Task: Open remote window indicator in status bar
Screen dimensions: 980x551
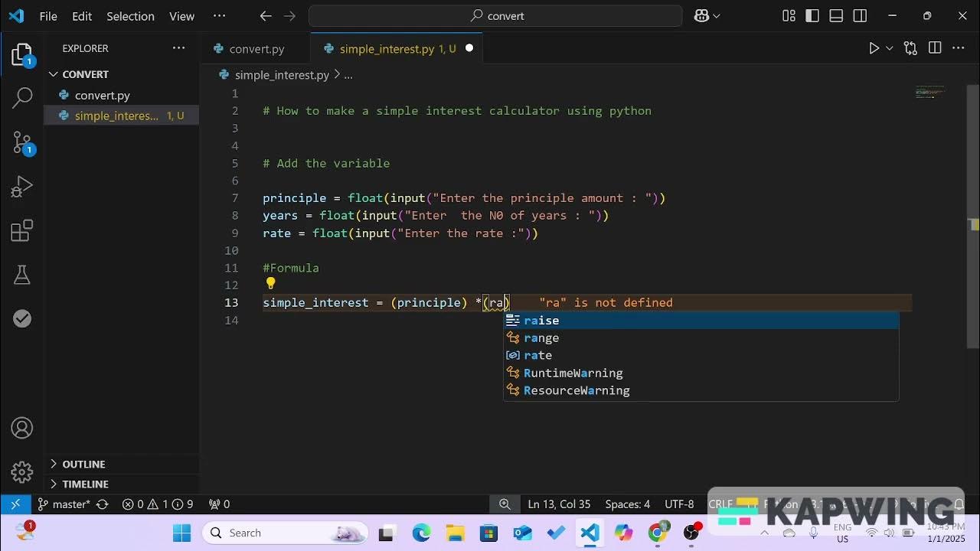Action: 15,504
